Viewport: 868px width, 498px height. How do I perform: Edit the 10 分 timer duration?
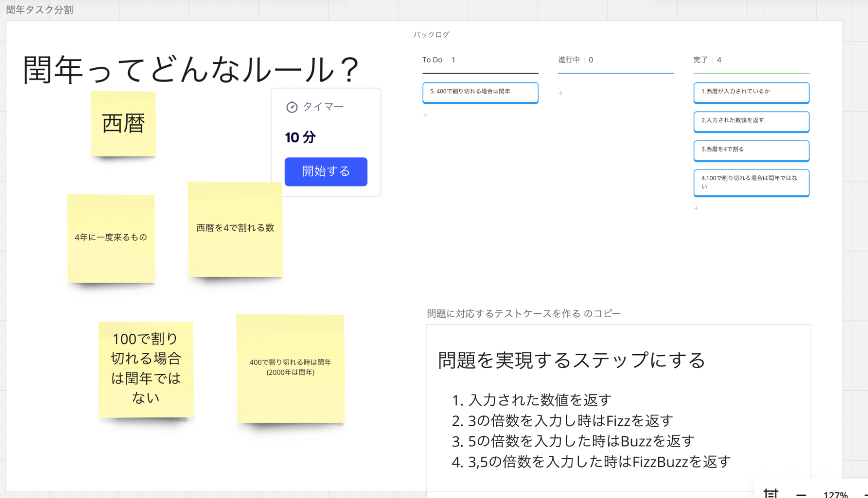click(300, 138)
